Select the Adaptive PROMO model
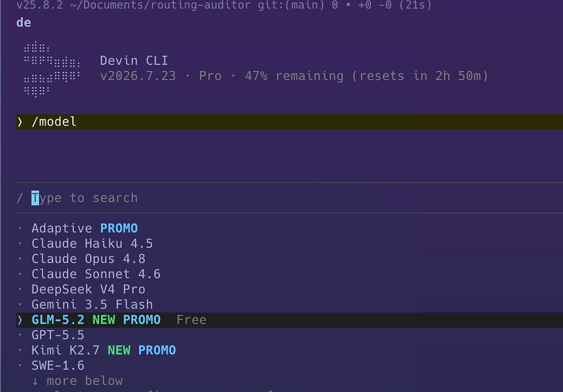The width and height of the screenshot is (563, 392). click(x=84, y=228)
